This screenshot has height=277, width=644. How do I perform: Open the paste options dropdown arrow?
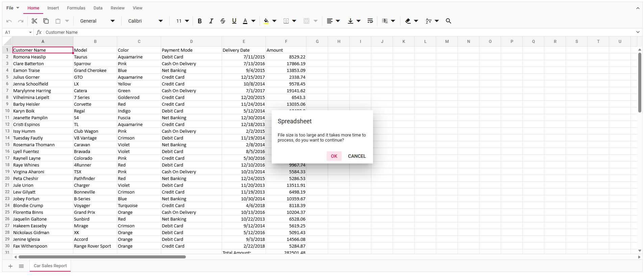pyautogui.click(x=67, y=21)
